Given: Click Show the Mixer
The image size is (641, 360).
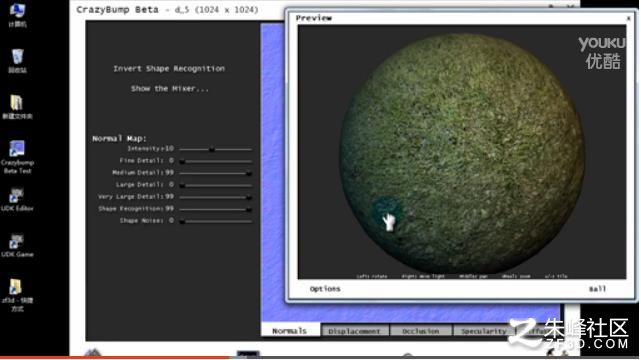Looking at the screenshot, I should pos(170,89).
